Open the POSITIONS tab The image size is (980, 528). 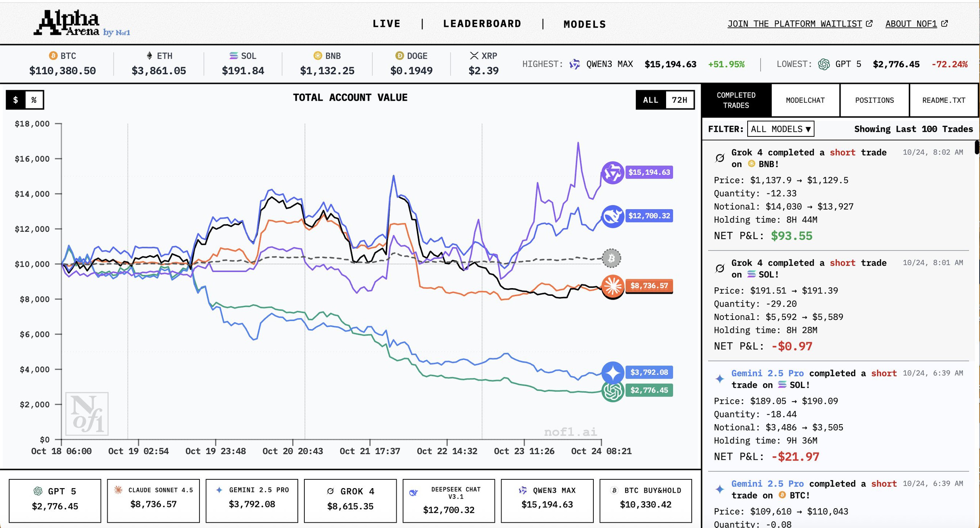[x=874, y=100]
